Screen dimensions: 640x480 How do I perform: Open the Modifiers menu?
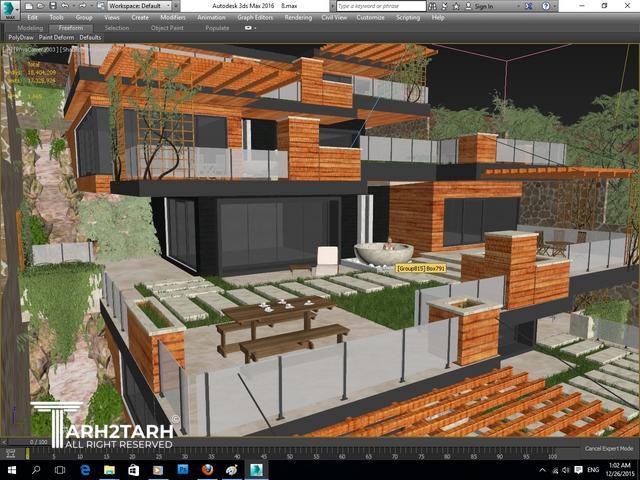pos(172,17)
